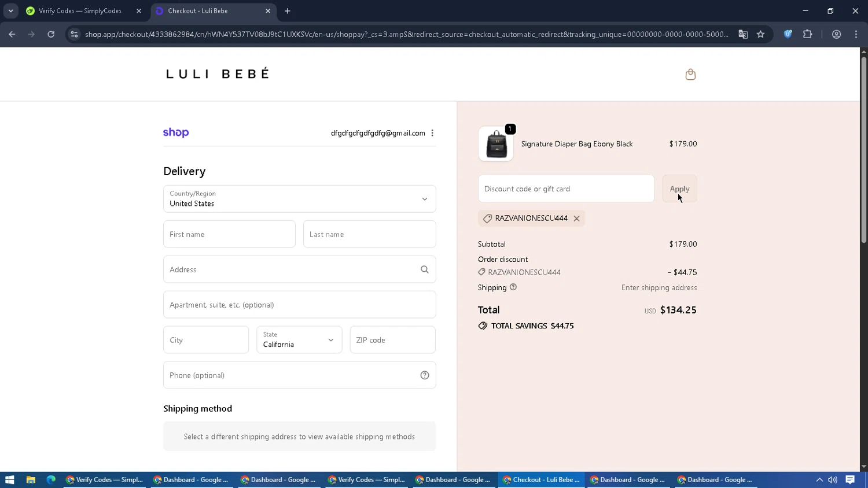This screenshot has height=488, width=868.
Task: Open the Bitwarden shield extension icon
Action: pos(788,34)
